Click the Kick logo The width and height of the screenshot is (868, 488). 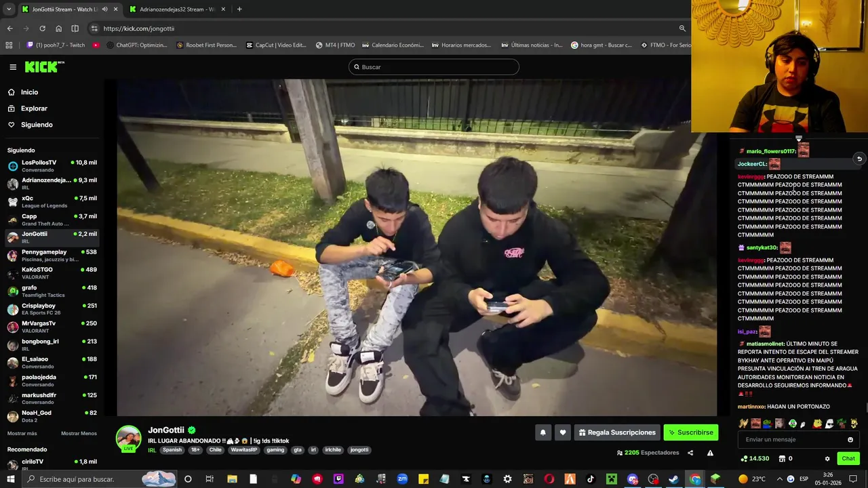coord(44,66)
